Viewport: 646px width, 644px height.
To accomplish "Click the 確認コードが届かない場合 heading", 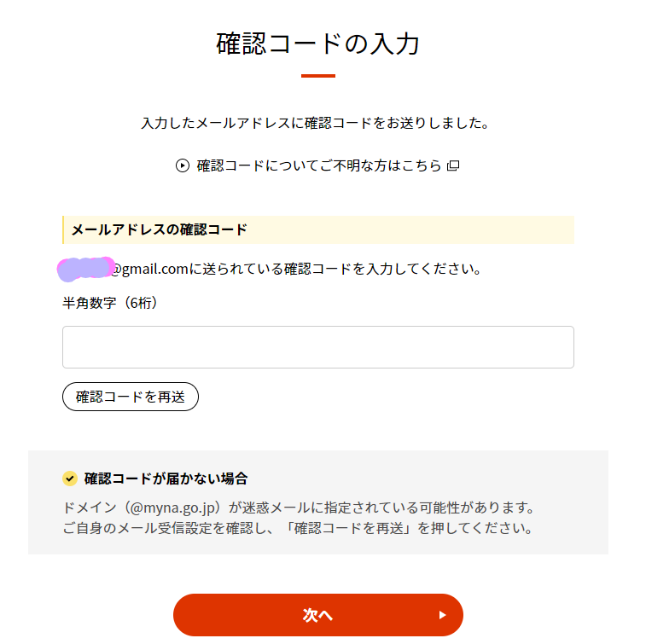I will click(166, 479).
